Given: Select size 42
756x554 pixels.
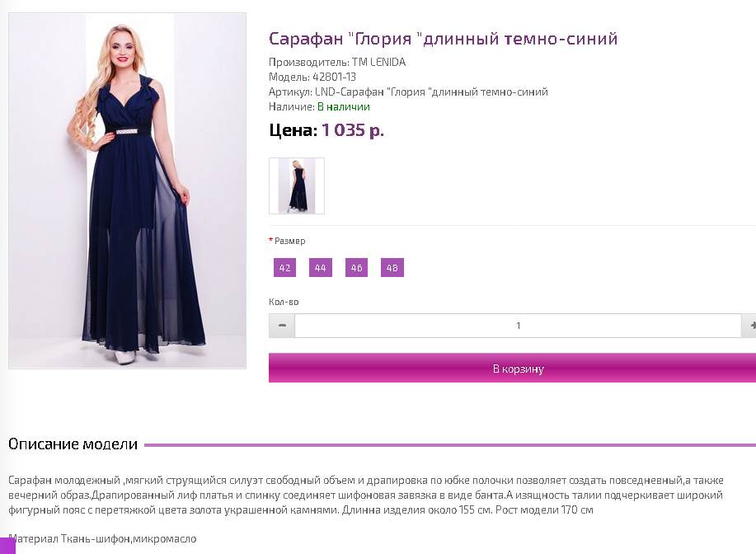Looking at the screenshot, I should (284, 268).
